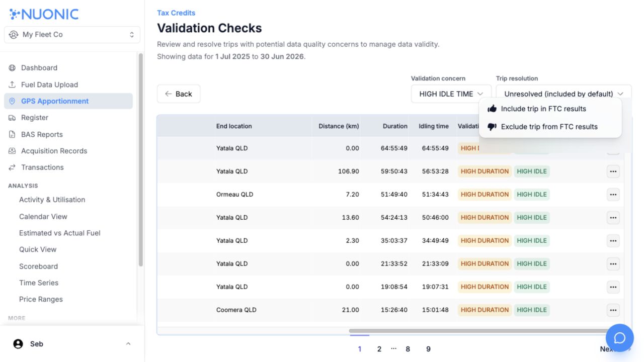Image resolution: width=644 pixels, height=362 pixels.
Task: Open Time Series in the sidebar
Action: [39, 283]
